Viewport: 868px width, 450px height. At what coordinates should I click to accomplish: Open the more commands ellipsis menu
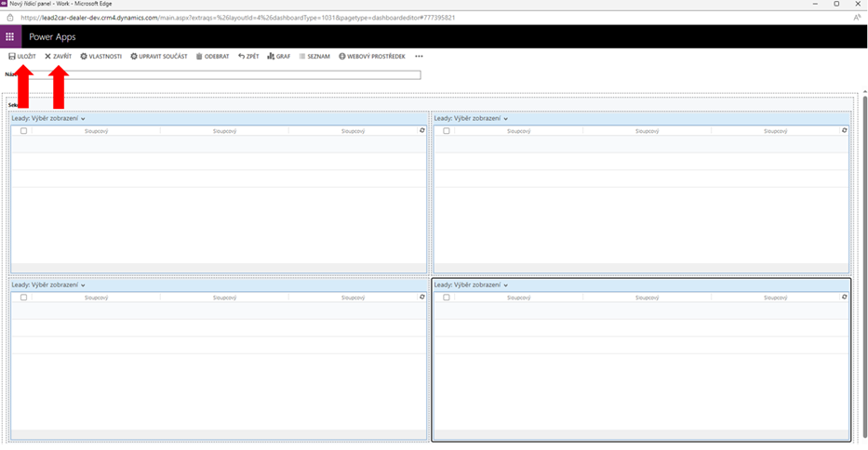(x=419, y=57)
